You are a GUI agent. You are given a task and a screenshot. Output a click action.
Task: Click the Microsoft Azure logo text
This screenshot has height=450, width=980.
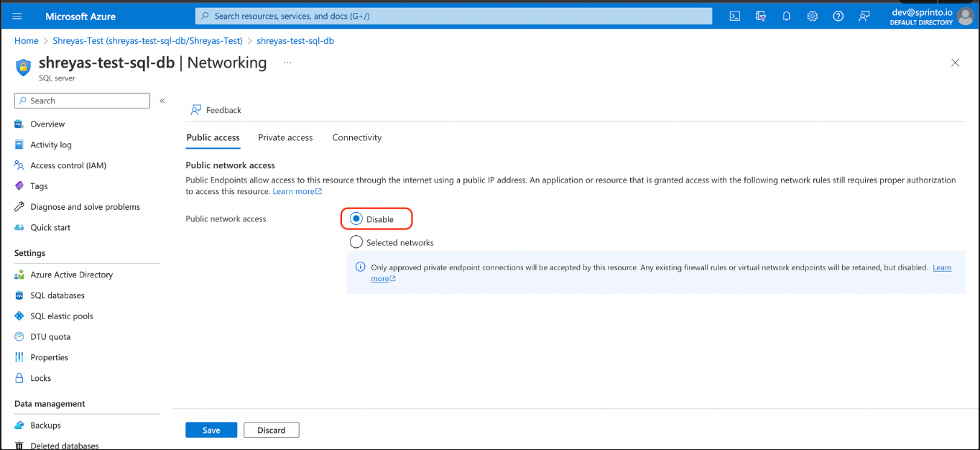pyautogui.click(x=80, y=16)
